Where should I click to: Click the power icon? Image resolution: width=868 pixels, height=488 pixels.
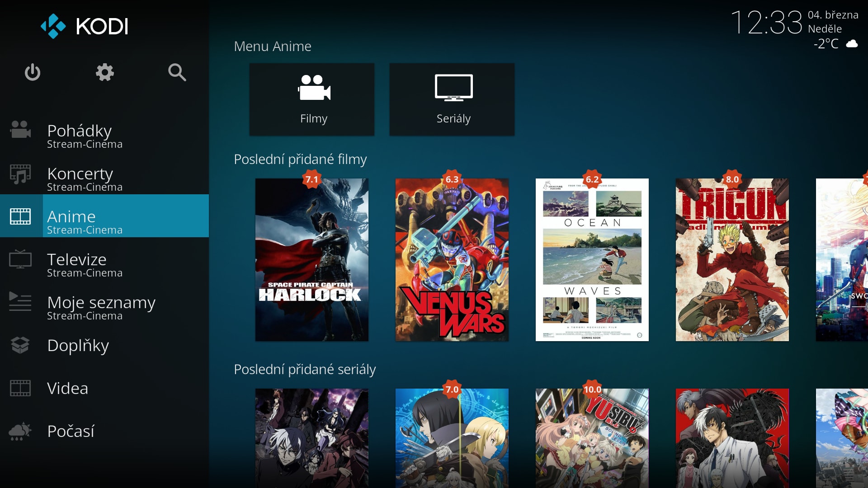tap(32, 72)
